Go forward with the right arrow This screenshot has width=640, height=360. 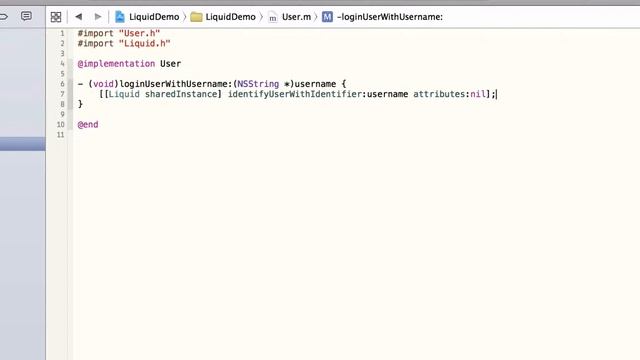[x=98, y=17]
